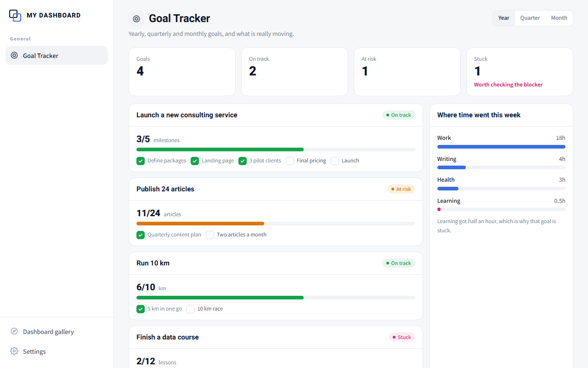Click the Writing hours bar
588x368 pixels.
pyautogui.click(x=501, y=168)
